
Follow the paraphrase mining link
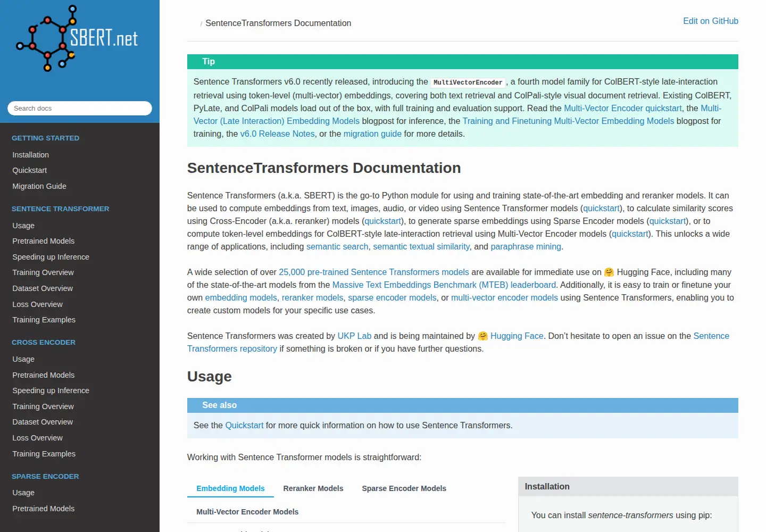tap(526, 246)
